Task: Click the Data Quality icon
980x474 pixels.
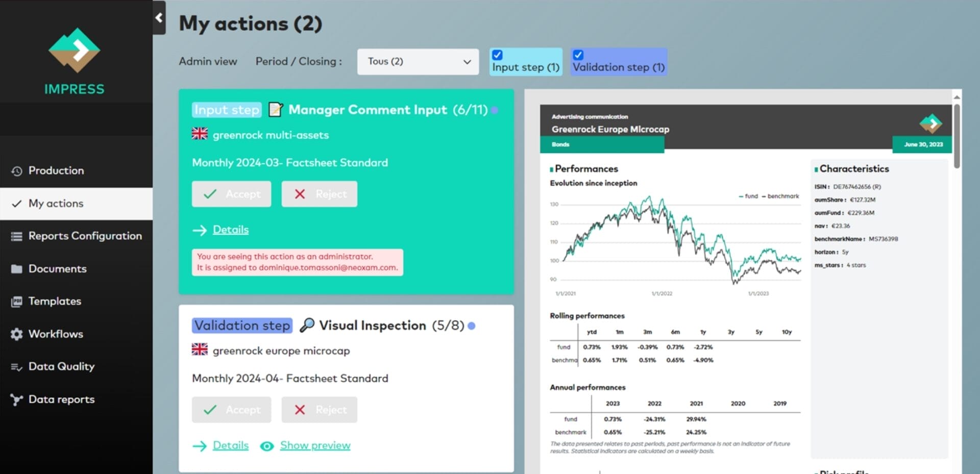Action: pos(16,366)
